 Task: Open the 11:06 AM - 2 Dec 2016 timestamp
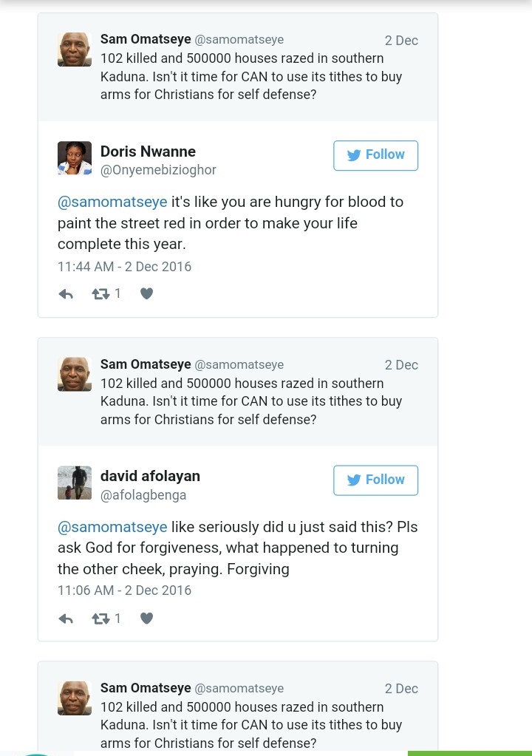point(124,590)
